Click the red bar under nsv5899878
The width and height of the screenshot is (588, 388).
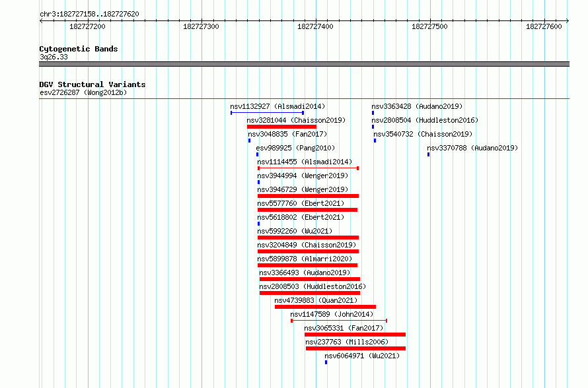coord(307,265)
